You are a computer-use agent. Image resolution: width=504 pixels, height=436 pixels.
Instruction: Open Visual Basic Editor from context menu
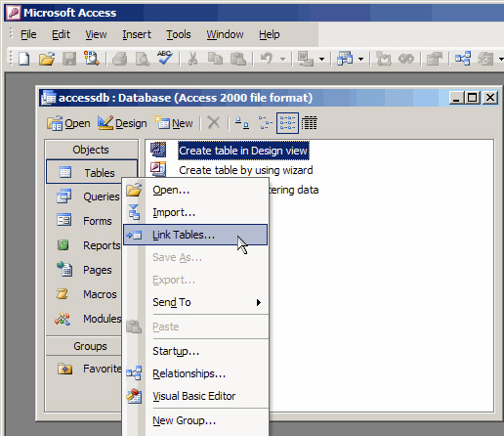[195, 396]
